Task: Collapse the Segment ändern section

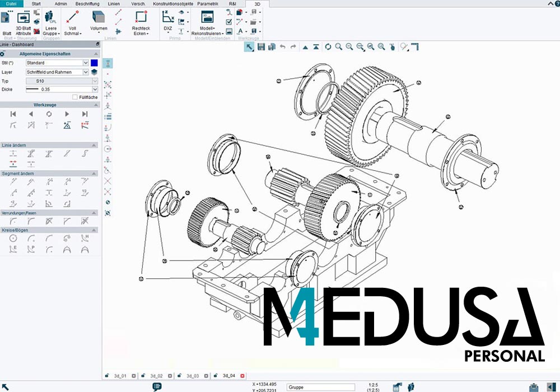Action: click(94, 174)
